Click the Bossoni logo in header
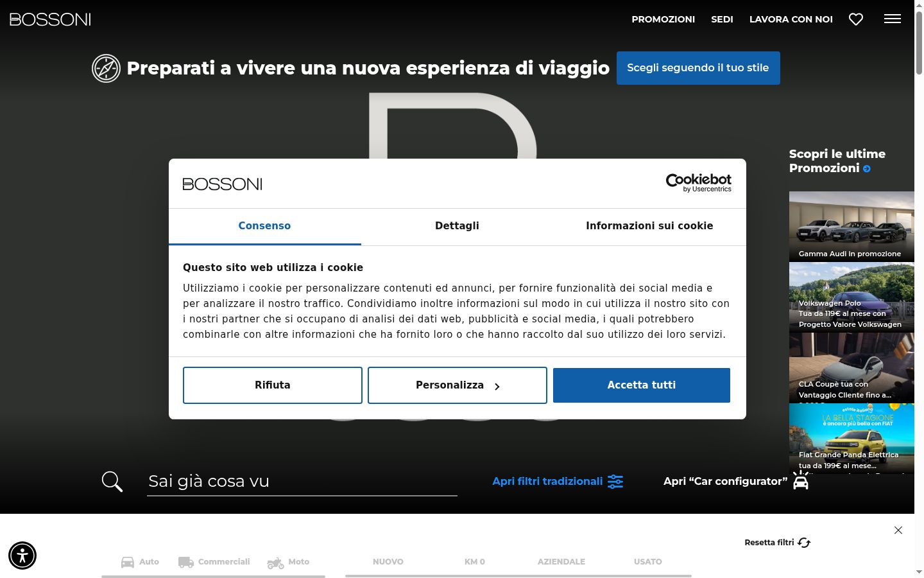 click(50, 19)
